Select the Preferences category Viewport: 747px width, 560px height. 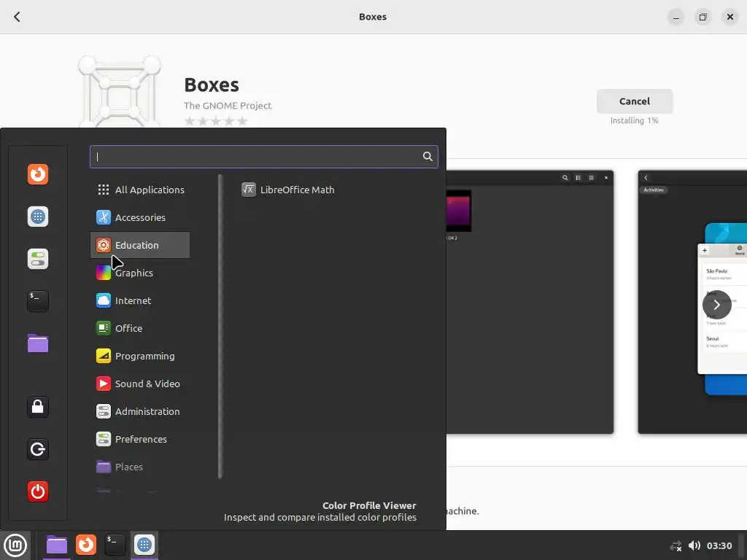[x=140, y=439]
